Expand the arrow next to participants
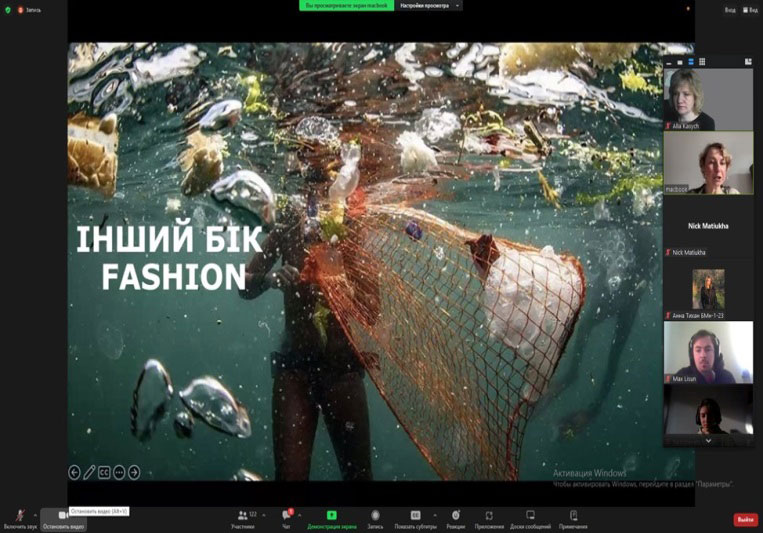The width and height of the screenshot is (763, 533). click(x=264, y=515)
